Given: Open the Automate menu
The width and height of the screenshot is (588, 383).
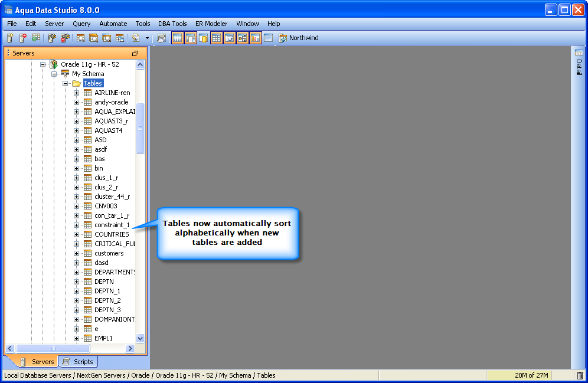Looking at the screenshot, I should [x=113, y=24].
